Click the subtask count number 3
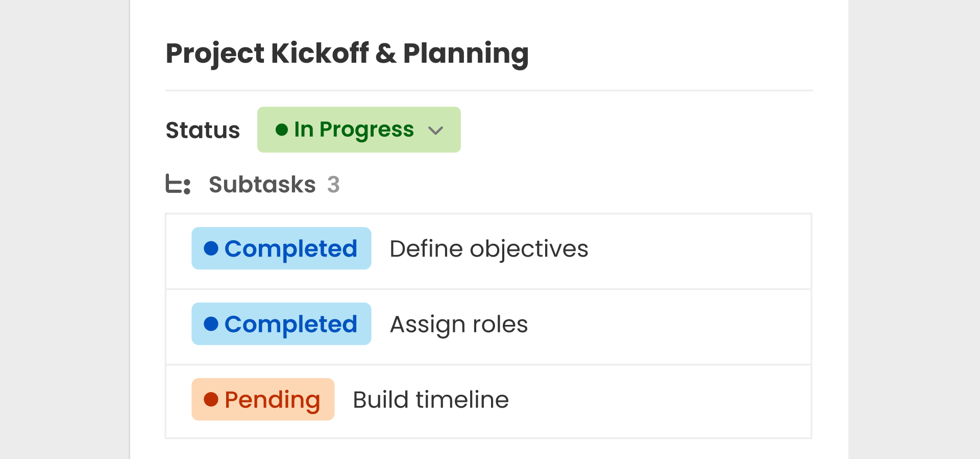Viewport: 980px width, 459px height. point(333,184)
